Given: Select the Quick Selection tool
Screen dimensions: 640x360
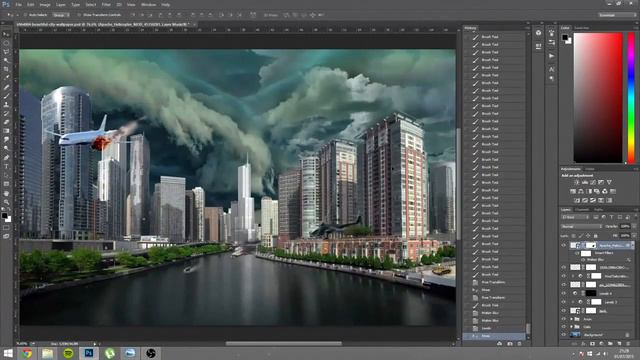Looking at the screenshot, I should click(x=6, y=60).
